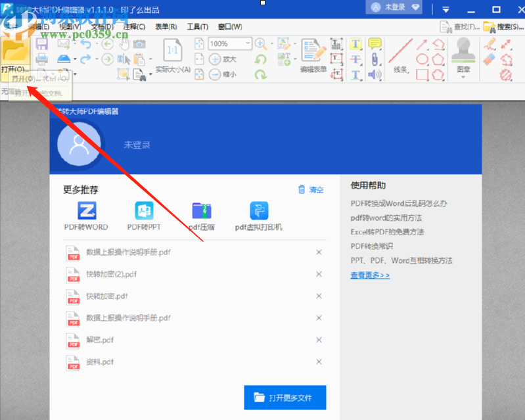The height and width of the screenshot is (420, 525).
Task: Open the zoom level 100% combo box
Action: click(x=230, y=43)
